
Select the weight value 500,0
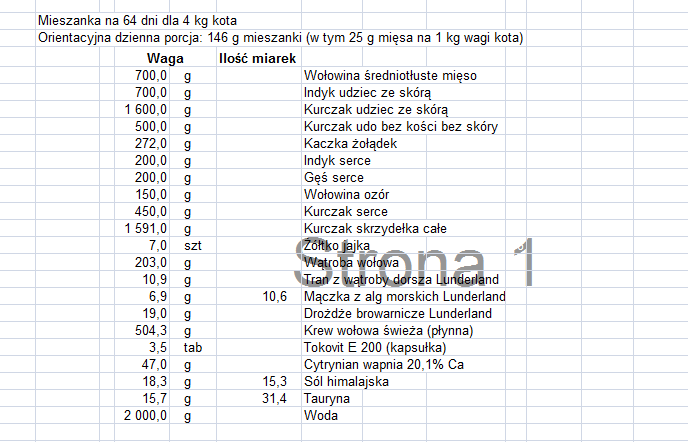point(150,126)
